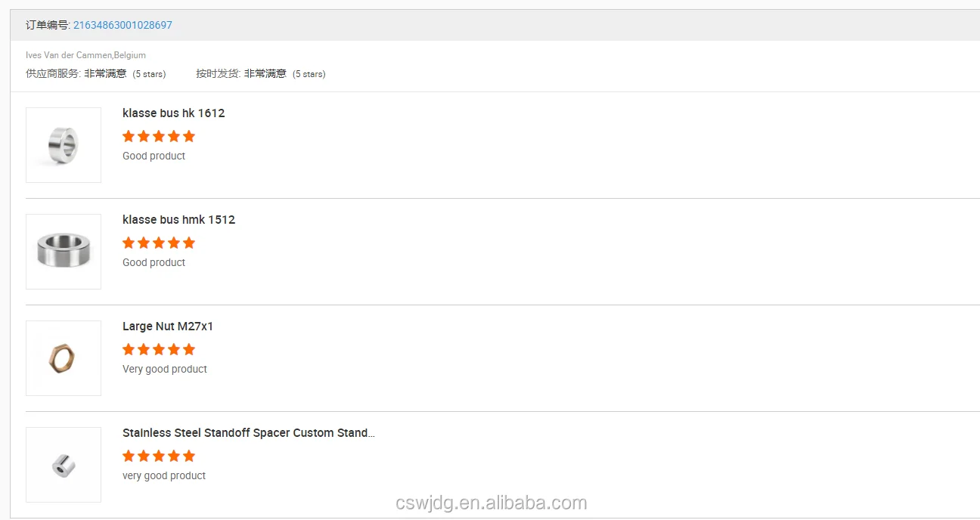Select the Large Nut M27x1 thumbnail
This screenshot has height=520, width=980.
tap(64, 358)
